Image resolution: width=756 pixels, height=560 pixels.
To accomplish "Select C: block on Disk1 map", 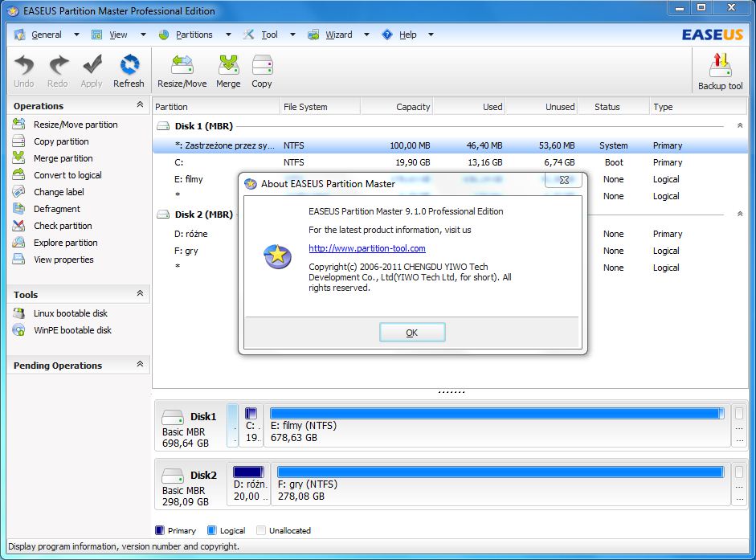I will (251, 426).
